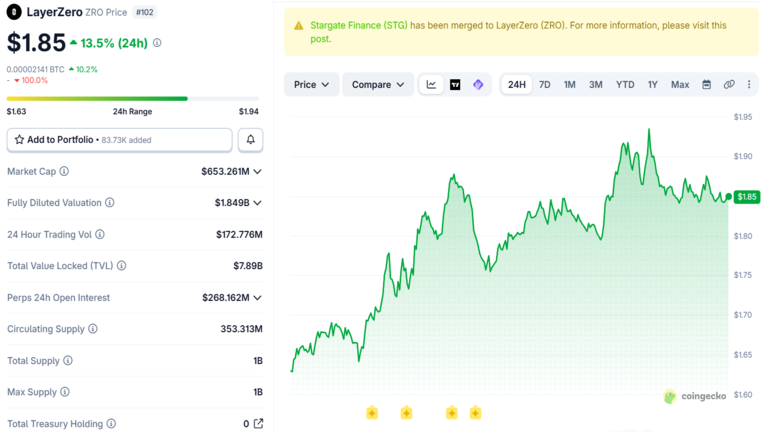This screenshot has height=432, width=768.
Task: Click the $268.162M open interest value
Action: (226, 298)
